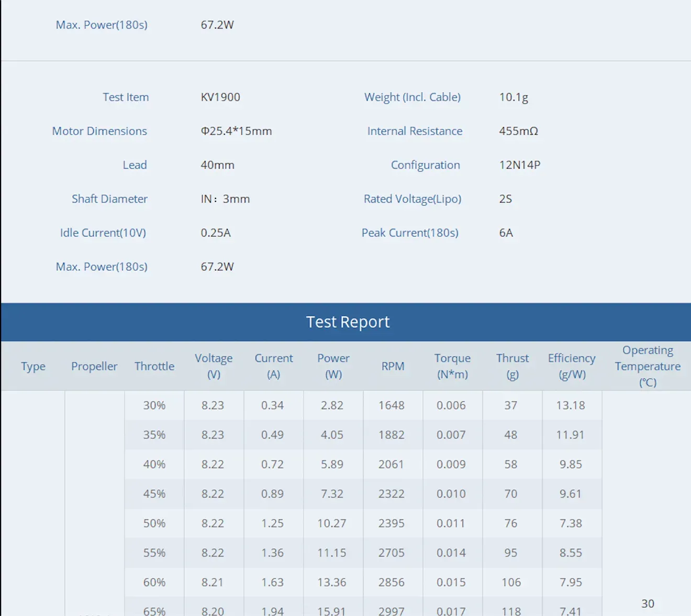
Task: Click the Rated Voltage(Lipo) label
Action: (413, 199)
